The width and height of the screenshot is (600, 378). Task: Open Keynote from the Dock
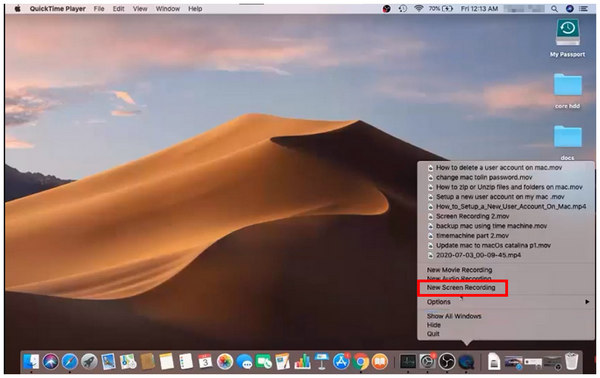coord(321,362)
